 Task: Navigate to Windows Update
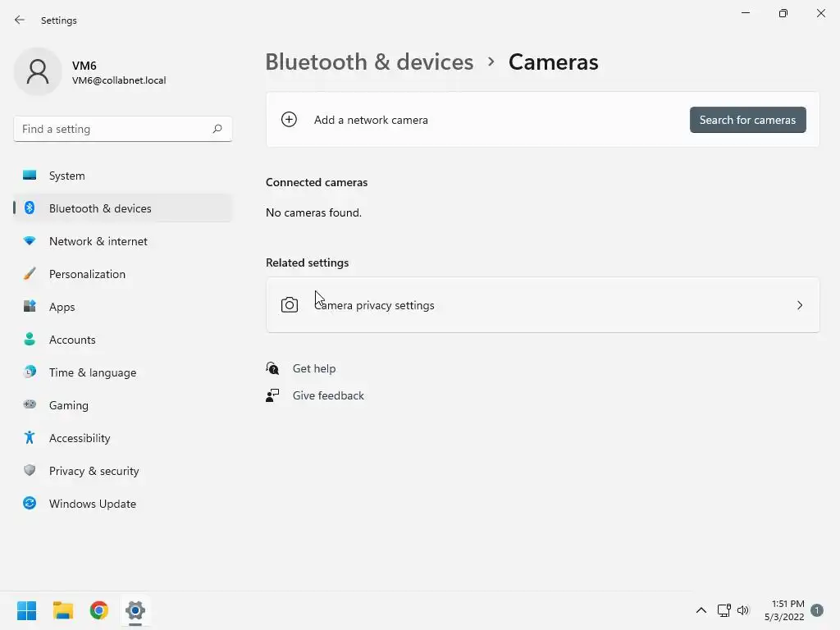tap(92, 504)
